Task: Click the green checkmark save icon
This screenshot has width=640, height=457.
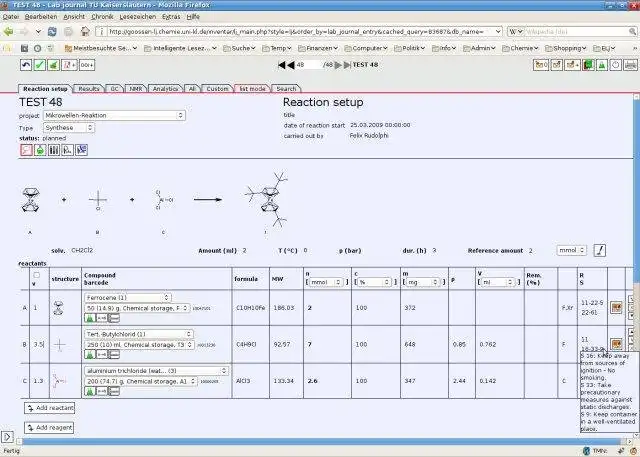Action: pos(40,65)
